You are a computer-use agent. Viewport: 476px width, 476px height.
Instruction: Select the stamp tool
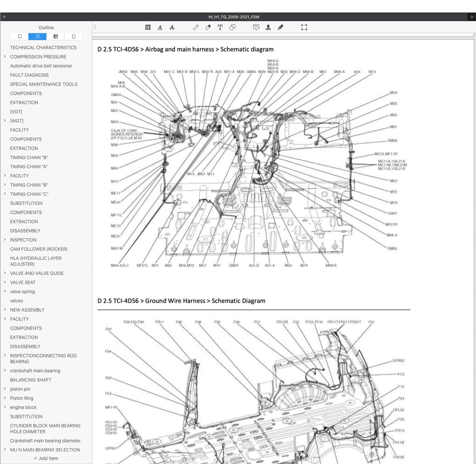coord(268,27)
